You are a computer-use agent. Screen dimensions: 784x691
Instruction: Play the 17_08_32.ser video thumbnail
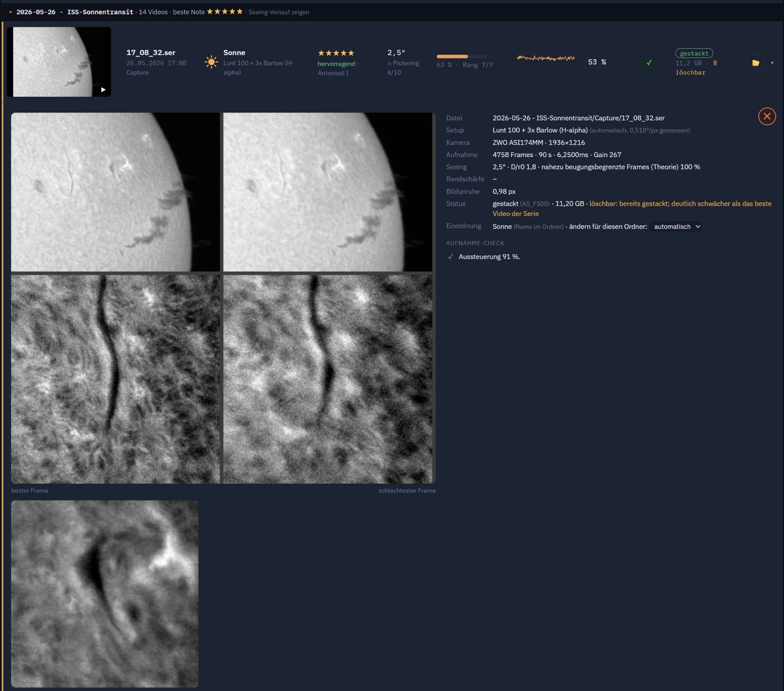(x=103, y=90)
